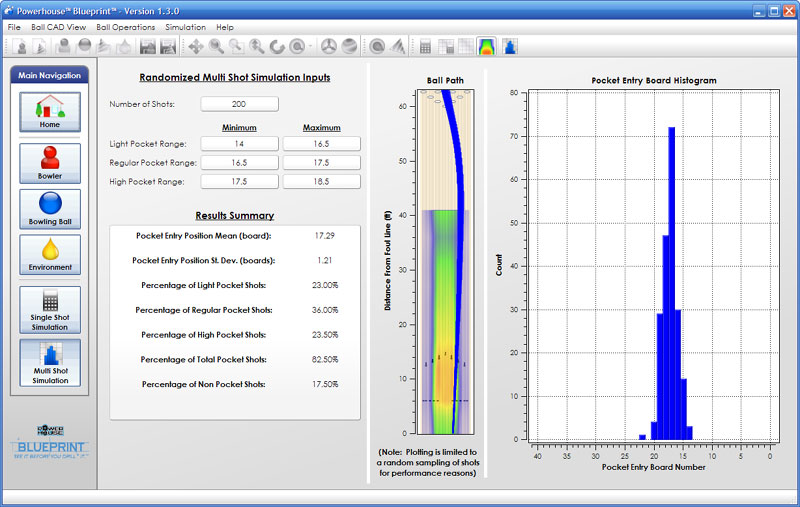
Task: Select the zoom window tool
Action: click(x=236, y=47)
